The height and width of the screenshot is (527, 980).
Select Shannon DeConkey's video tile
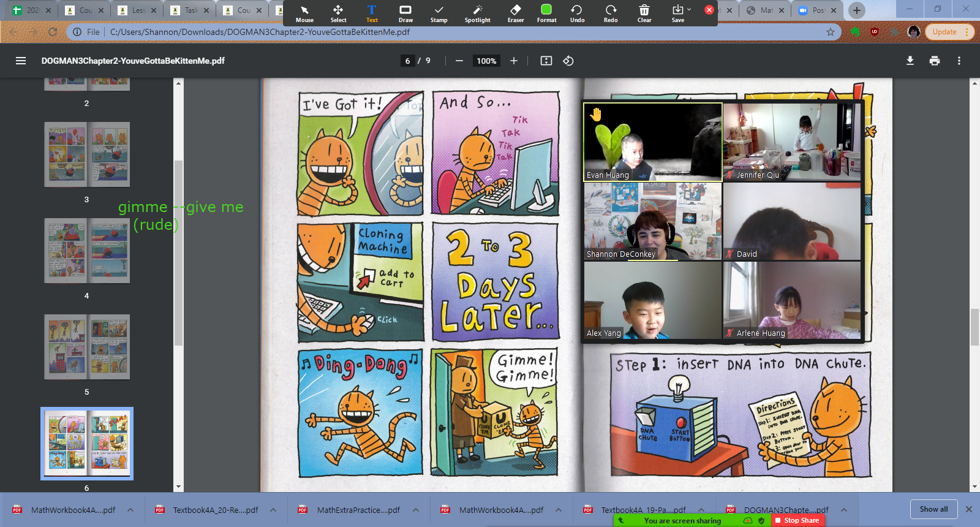[653, 221]
